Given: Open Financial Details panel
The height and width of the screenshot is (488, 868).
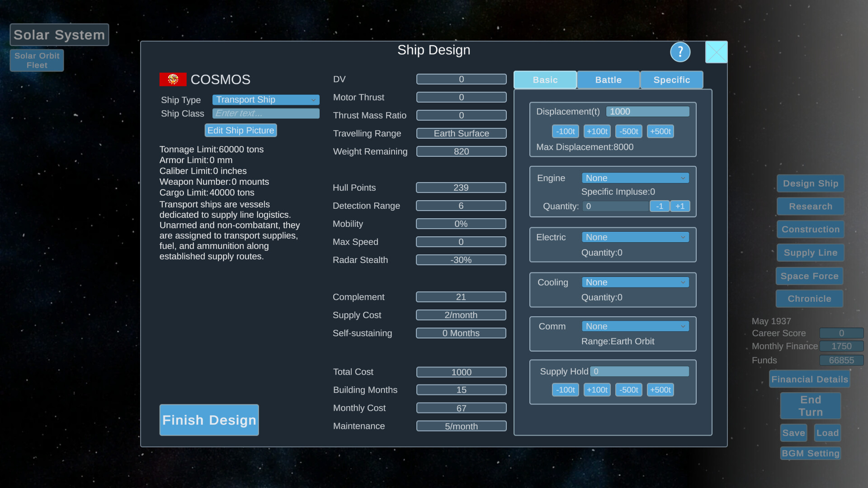Looking at the screenshot, I should (x=809, y=379).
